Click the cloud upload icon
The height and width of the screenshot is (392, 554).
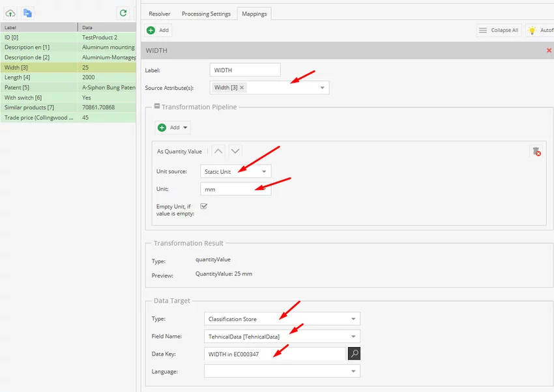click(x=10, y=14)
